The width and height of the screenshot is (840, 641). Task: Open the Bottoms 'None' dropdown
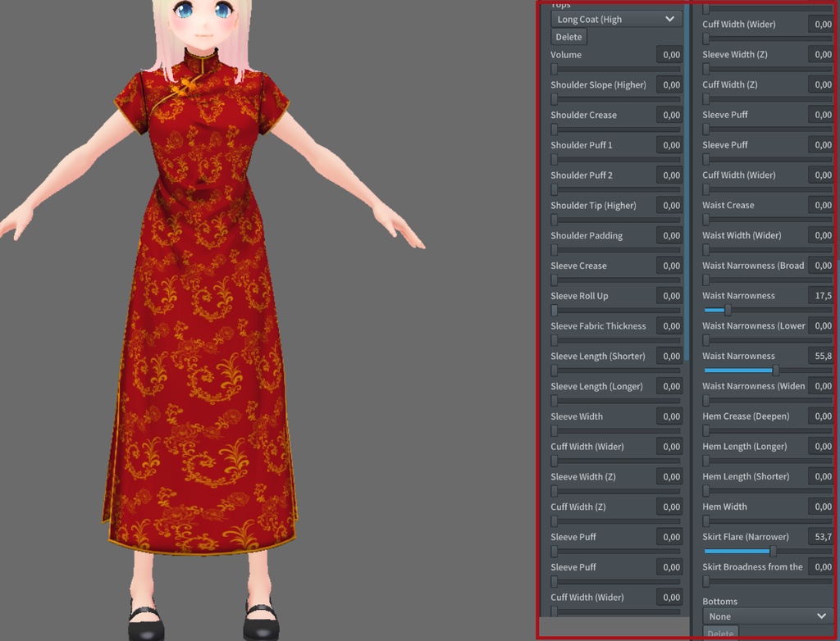point(763,616)
